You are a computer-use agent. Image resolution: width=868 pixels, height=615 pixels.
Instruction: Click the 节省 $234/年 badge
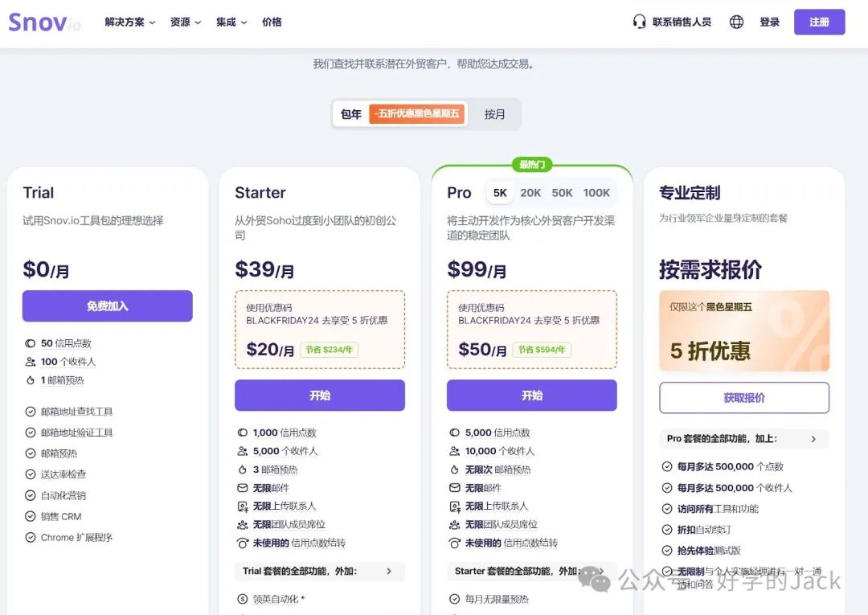329,349
